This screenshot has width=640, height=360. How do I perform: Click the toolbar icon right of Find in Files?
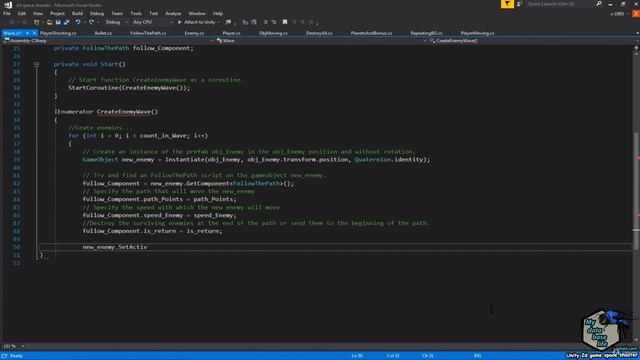click(245, 22)
